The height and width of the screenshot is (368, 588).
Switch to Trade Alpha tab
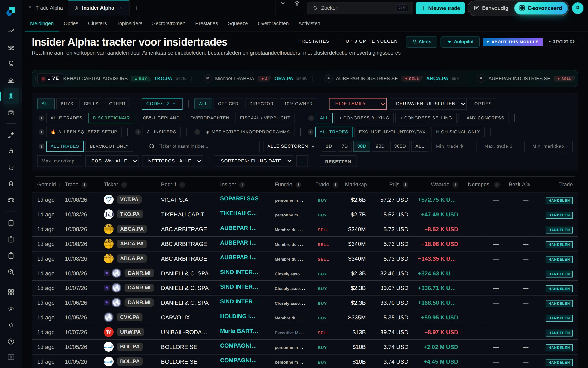[x=46, y=8]
